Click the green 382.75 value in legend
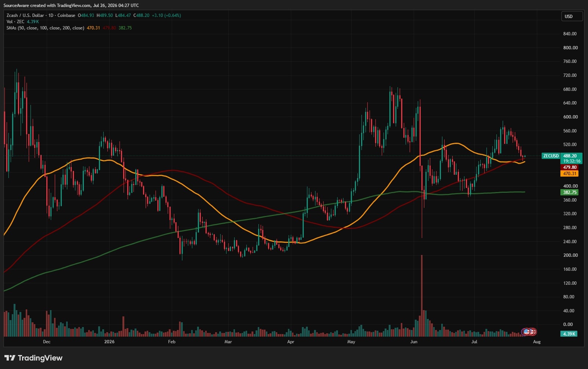This screenshot has width=588, height=369. tap(125, 28)
